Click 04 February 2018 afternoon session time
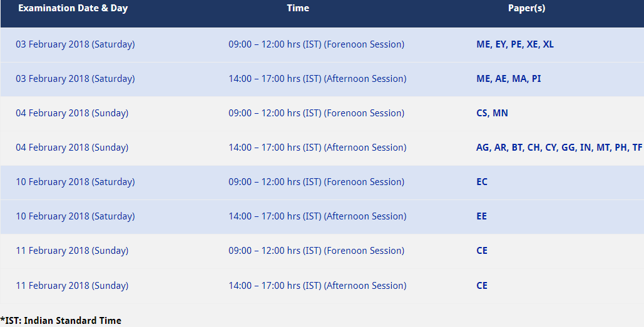644x327 pixels. coord(317,148)
